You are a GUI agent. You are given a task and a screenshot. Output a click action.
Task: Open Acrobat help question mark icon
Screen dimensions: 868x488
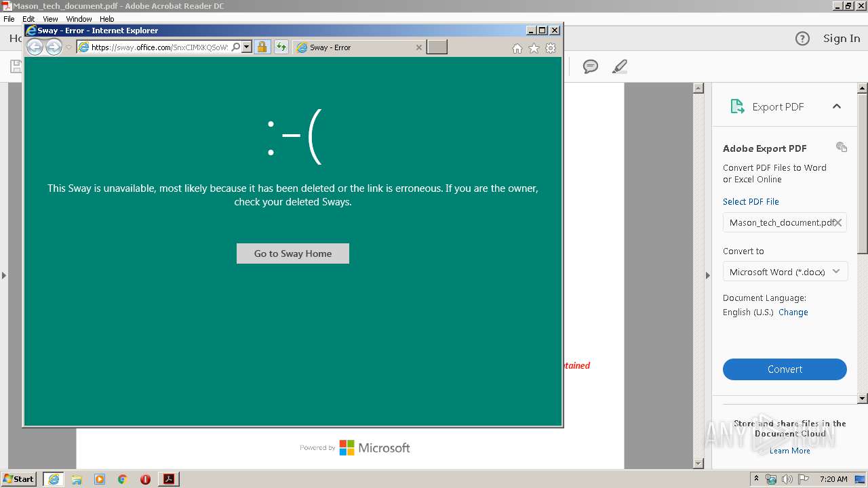pyautogui.click(x=802, y=39)
